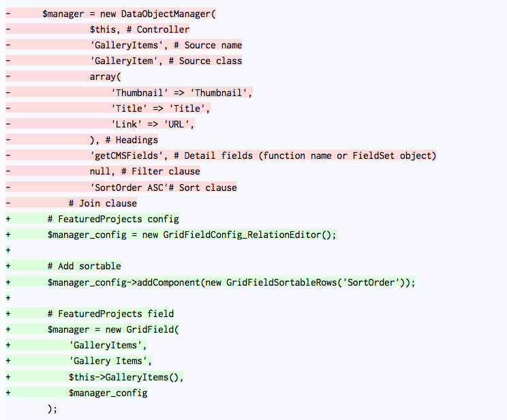Click the 'Link' => 'URL' line

pos(153,124)
